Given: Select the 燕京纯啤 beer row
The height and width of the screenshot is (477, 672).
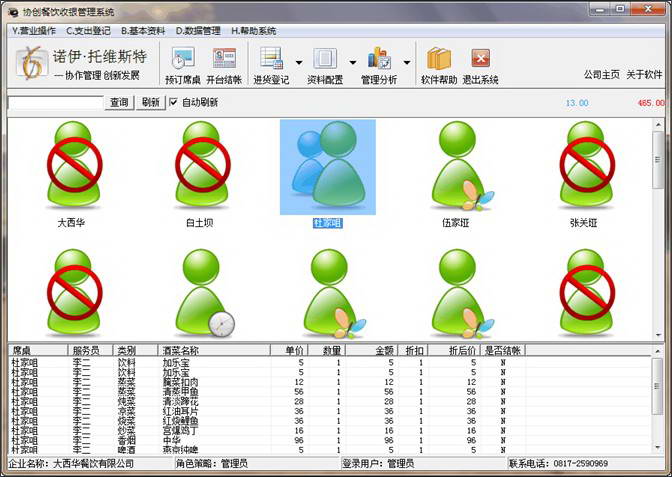Looking at the screenshot, I should click(x=330, y=450).
